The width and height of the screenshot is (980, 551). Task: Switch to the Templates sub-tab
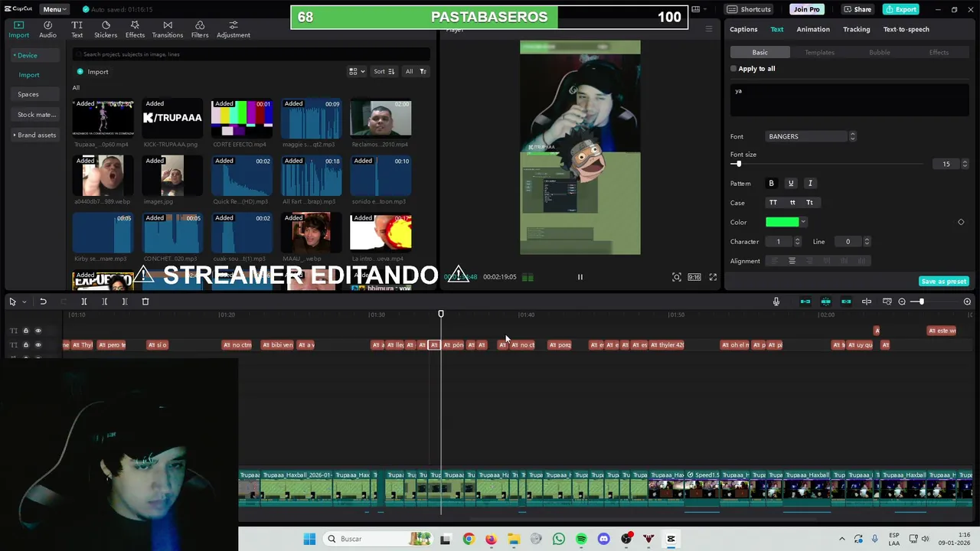pos(819,52)
